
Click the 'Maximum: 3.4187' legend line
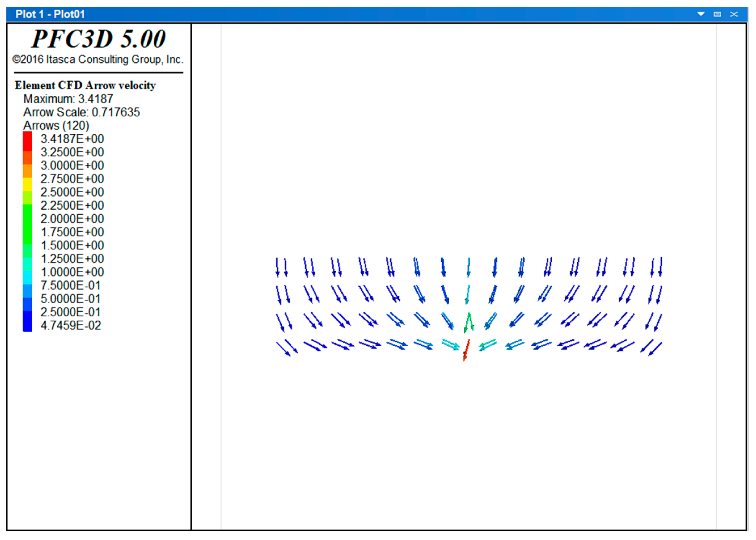coord(68,99)
